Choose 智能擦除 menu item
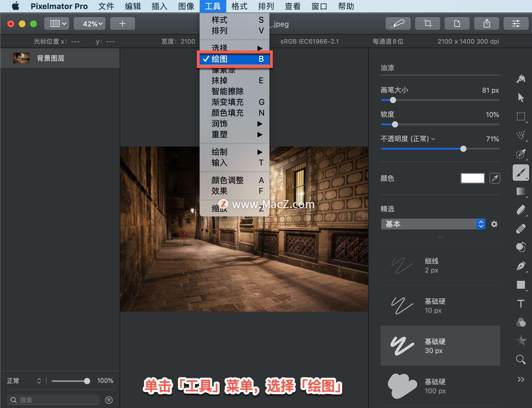Screen dimensions: 532x408 pyautogui.click(x=234, y=91)
